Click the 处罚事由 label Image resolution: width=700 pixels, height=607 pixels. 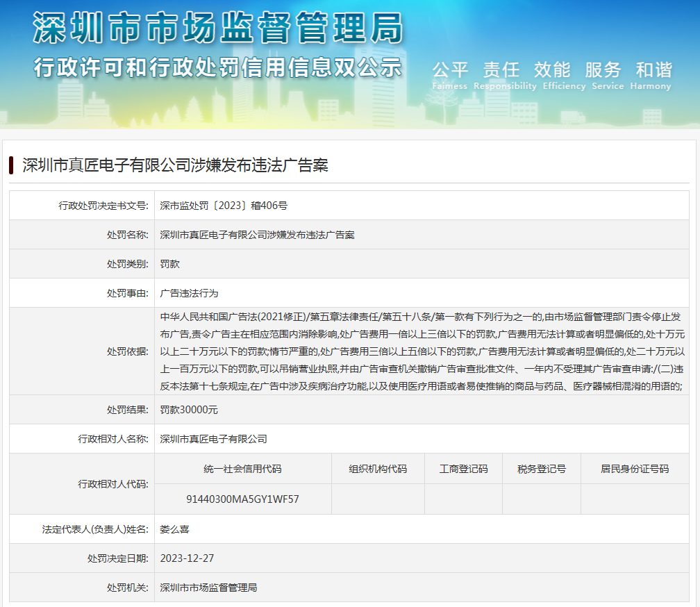(128, 293)
